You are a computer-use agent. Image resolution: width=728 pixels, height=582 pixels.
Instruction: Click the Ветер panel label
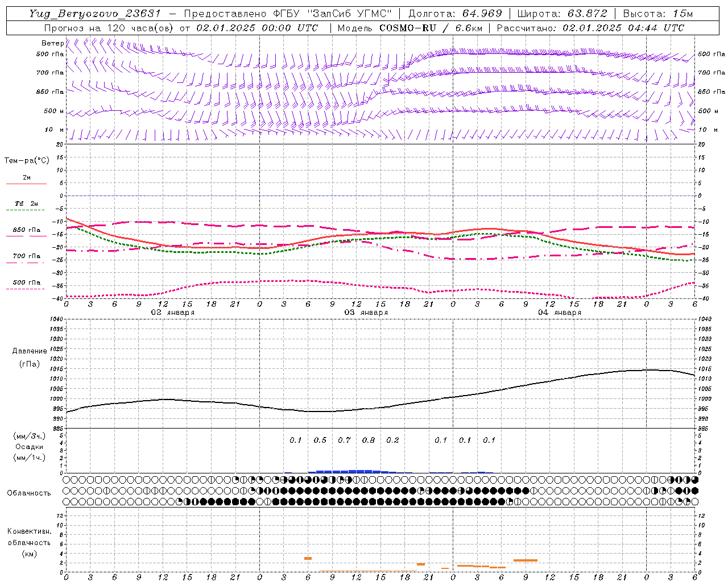click(52, 43)
